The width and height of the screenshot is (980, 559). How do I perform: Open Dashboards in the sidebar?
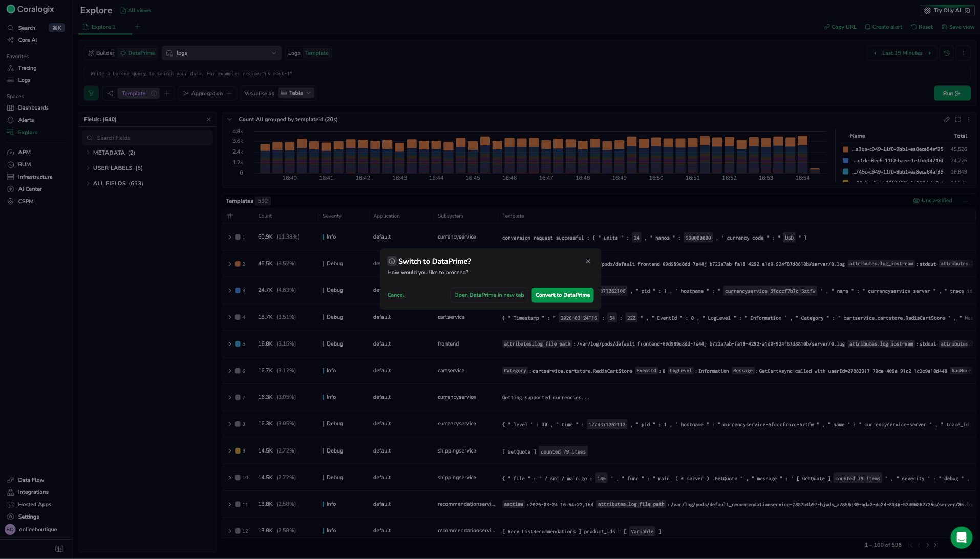click(33, 107)
